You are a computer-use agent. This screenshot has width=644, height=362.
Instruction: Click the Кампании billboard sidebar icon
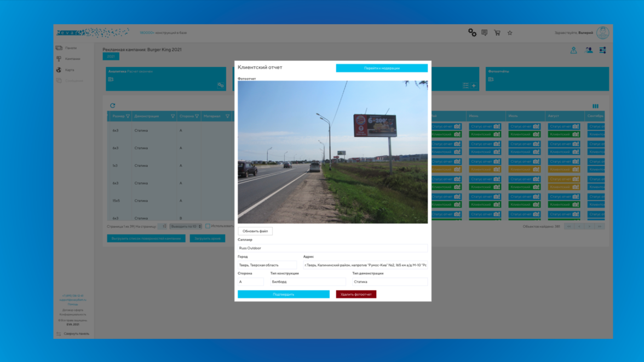[59, 59]
